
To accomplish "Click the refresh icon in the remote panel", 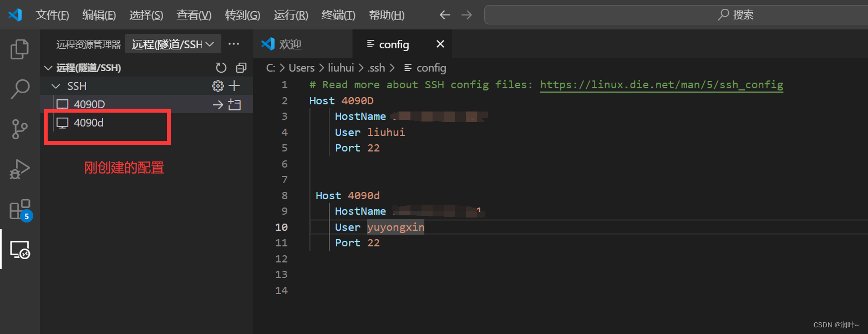I will 221,67.
